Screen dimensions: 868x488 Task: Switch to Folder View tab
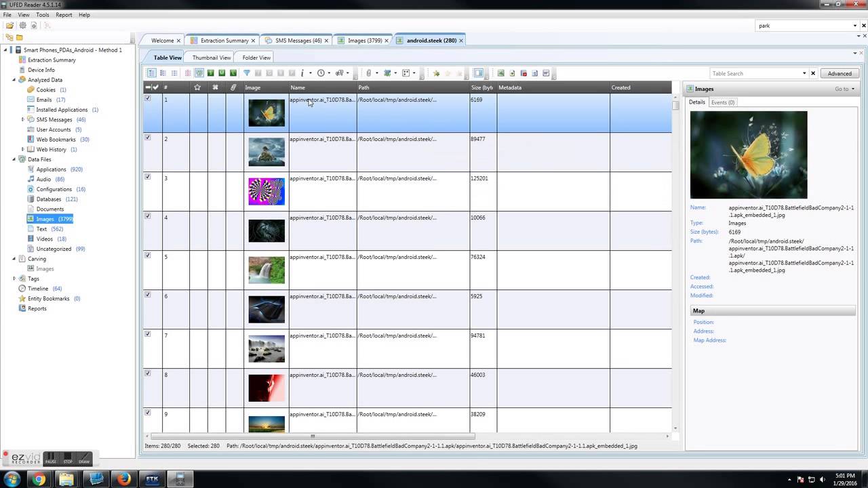(256, 58)
